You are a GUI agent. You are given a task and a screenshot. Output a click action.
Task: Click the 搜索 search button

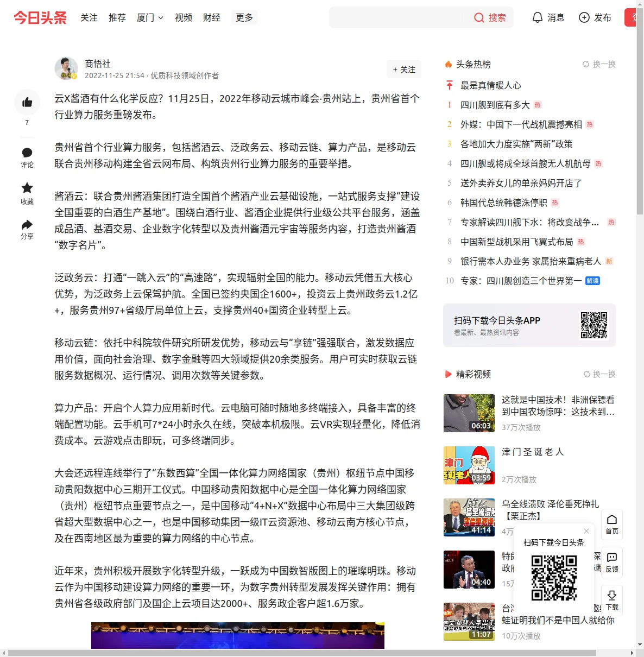[497, 17]
